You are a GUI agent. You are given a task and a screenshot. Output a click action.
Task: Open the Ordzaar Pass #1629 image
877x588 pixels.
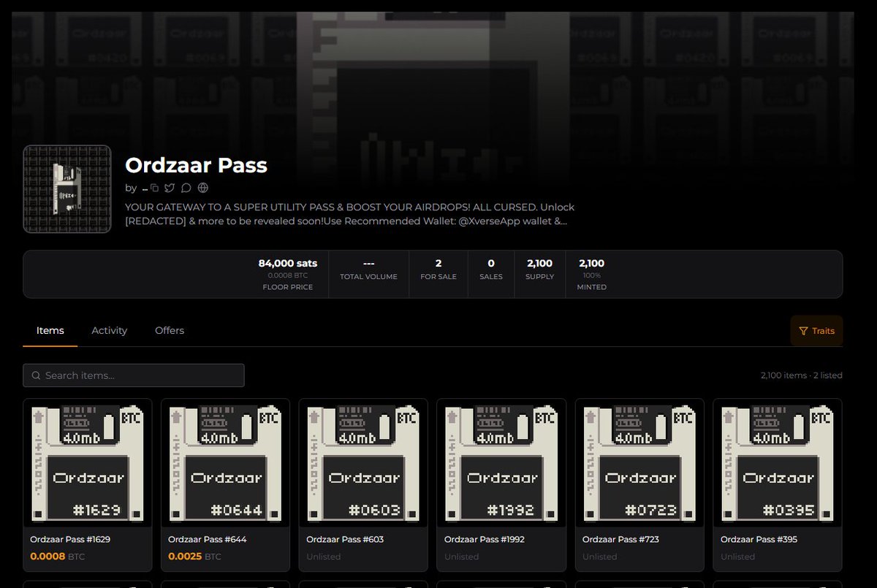point(88,463)
